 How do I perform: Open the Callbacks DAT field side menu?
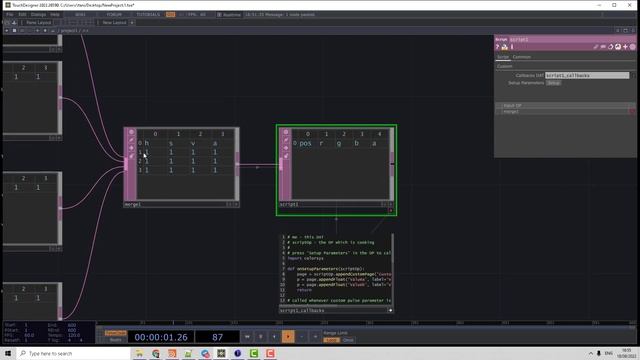(x=633, y=76)
